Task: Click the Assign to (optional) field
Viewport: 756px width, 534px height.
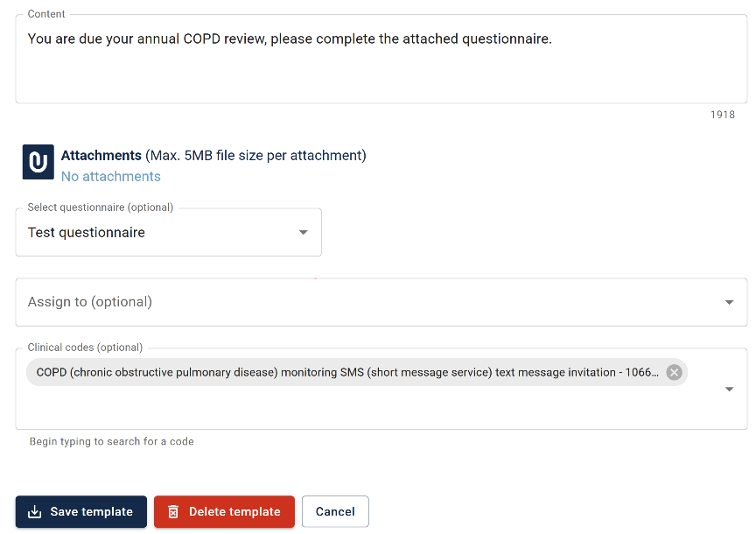Action: 381,303
